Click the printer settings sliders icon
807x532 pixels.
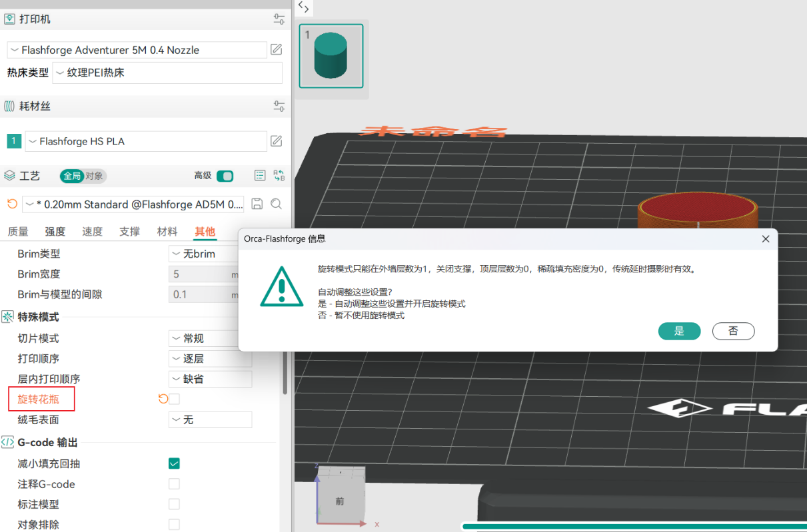tap(279, 19)
